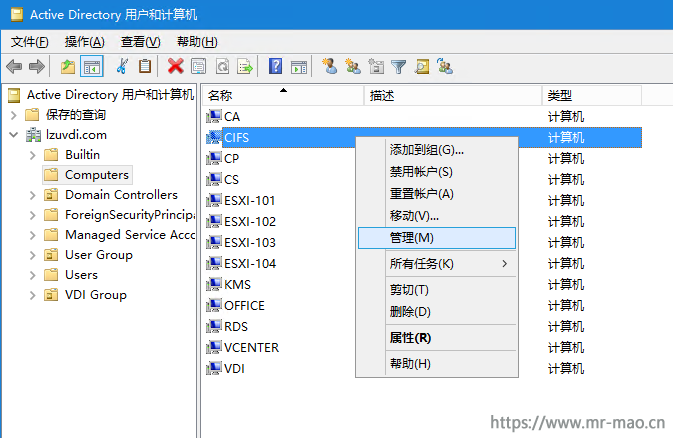The image size is (673, 438).
Task: Click the lzuvdi.com domain icon
Action: [33, 135]
